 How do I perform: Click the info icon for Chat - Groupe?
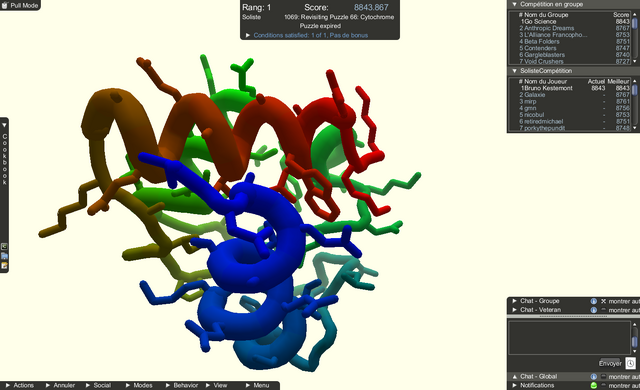click(x=593, y=301)
